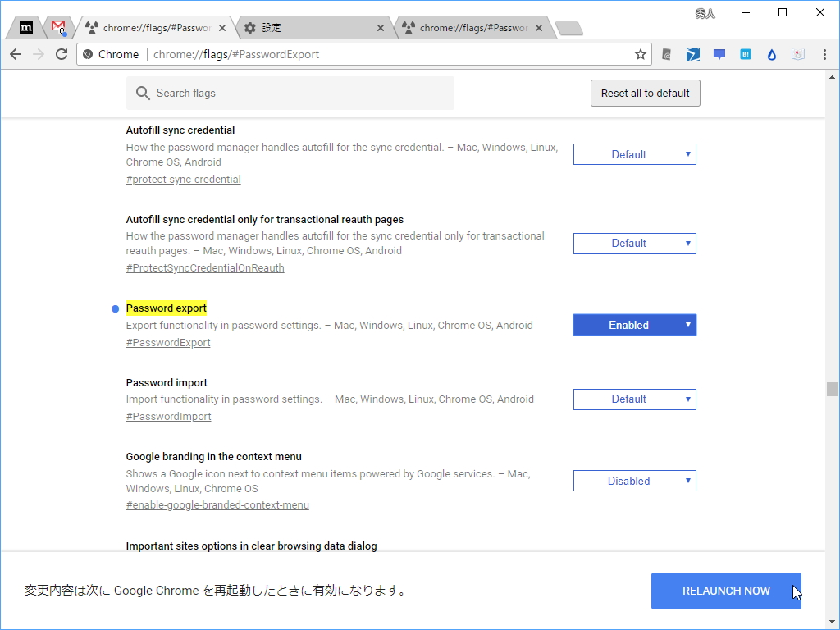The height and width of the screenshot is (630, 840).
Task: Click the blue water drop extension icon
Action: tap(772, 54)
